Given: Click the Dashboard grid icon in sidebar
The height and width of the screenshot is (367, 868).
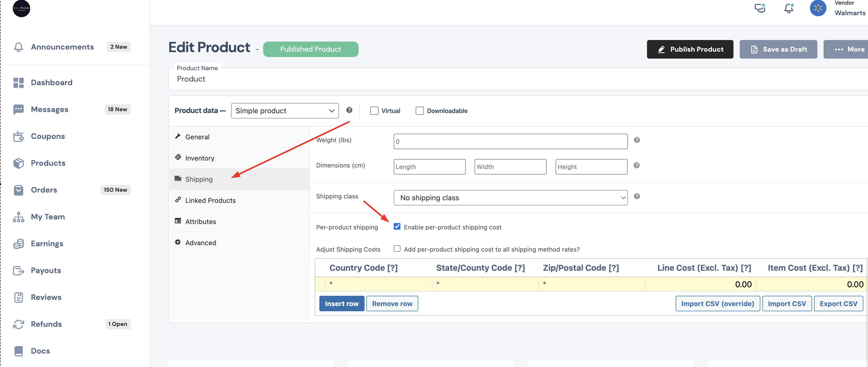Looking at the screenshot, I should point(19,83).
